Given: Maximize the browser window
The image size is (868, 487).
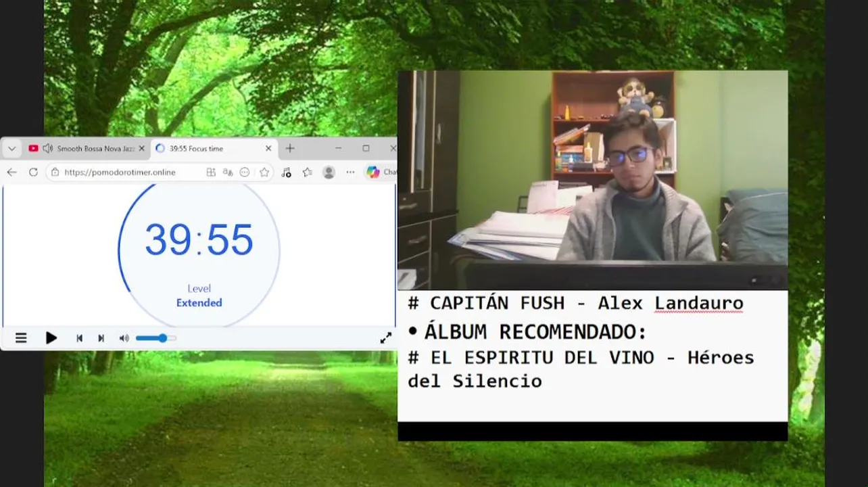Looking at the screenshot, I should pos(366,148).
